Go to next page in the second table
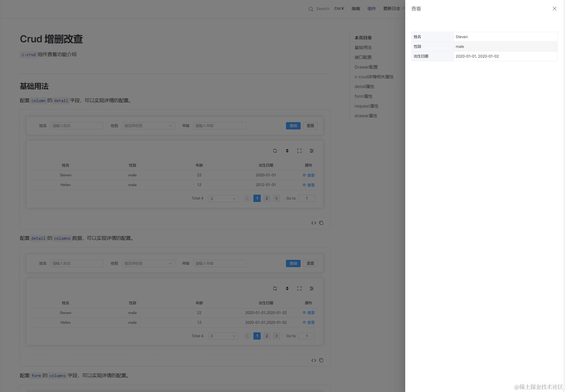This screenshot has height=392, width=565. click(x=277, y=336)
